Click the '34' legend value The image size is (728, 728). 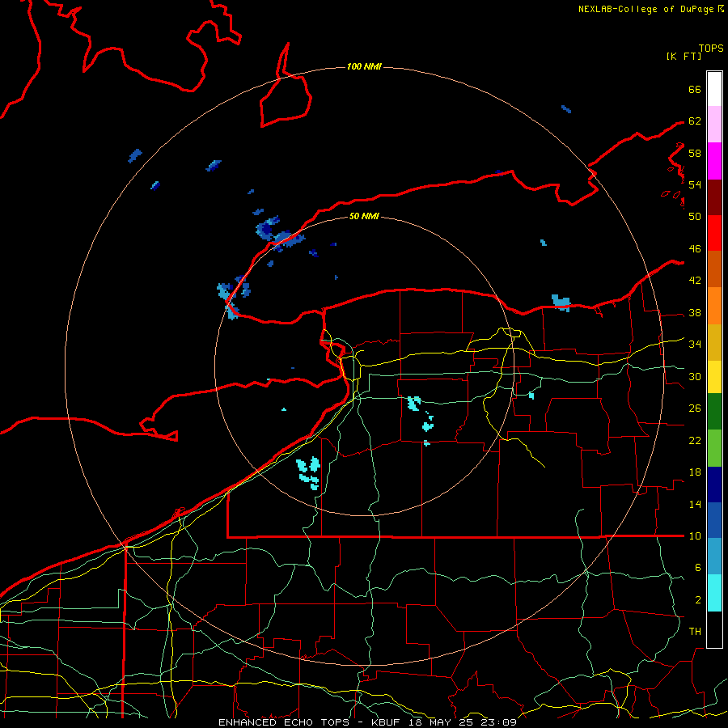tap(695, 345)
